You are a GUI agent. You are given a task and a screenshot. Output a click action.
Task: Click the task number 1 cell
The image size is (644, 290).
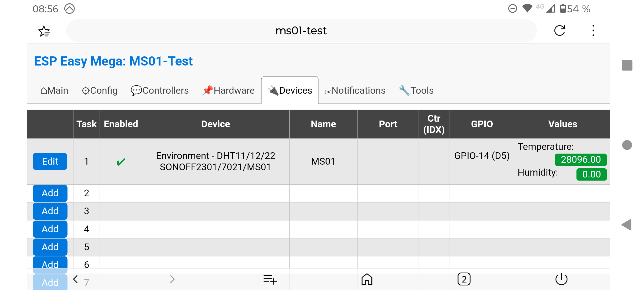pyautogui.click(x=86, y=161)
